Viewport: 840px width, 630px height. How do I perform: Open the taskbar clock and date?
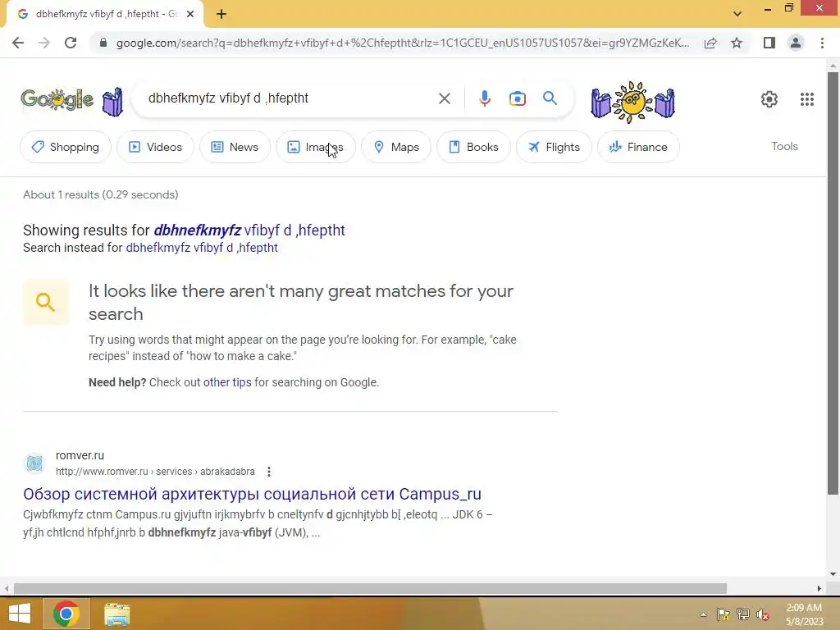804,614
